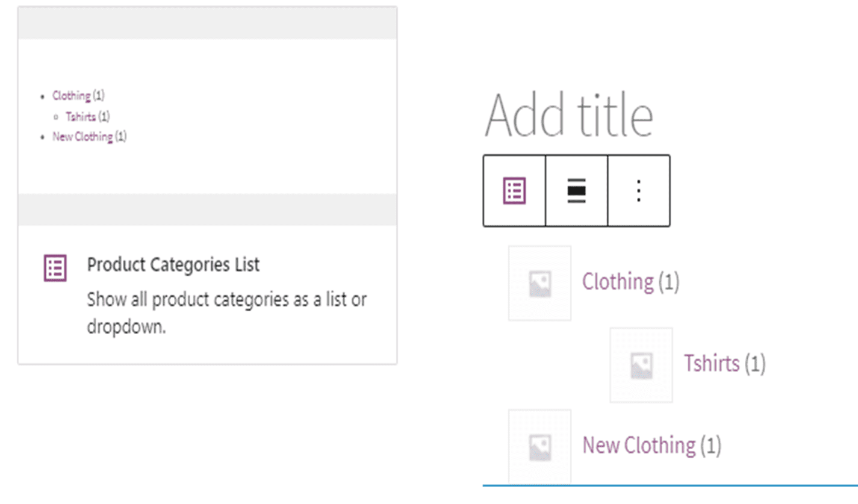Click small New Clothing link in preview
This screenshot has height=504, width=858.
pyautogui.click(x=82, y=137)
